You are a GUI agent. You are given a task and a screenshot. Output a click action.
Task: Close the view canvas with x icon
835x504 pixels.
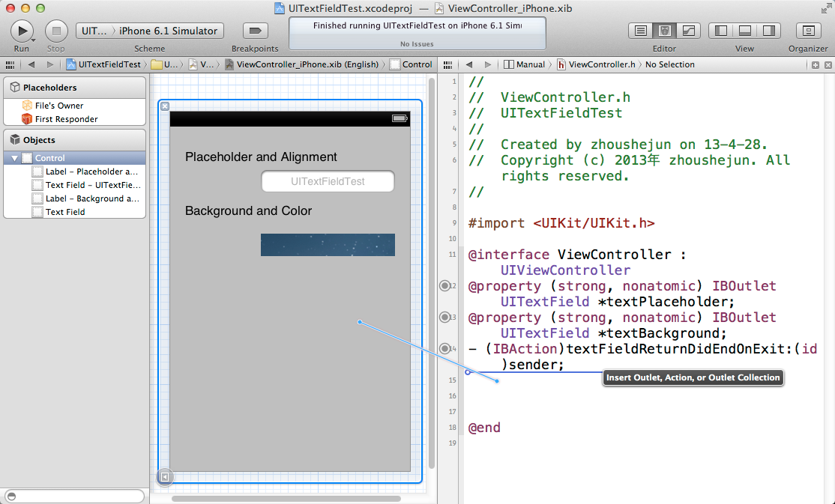click(165, 106)
